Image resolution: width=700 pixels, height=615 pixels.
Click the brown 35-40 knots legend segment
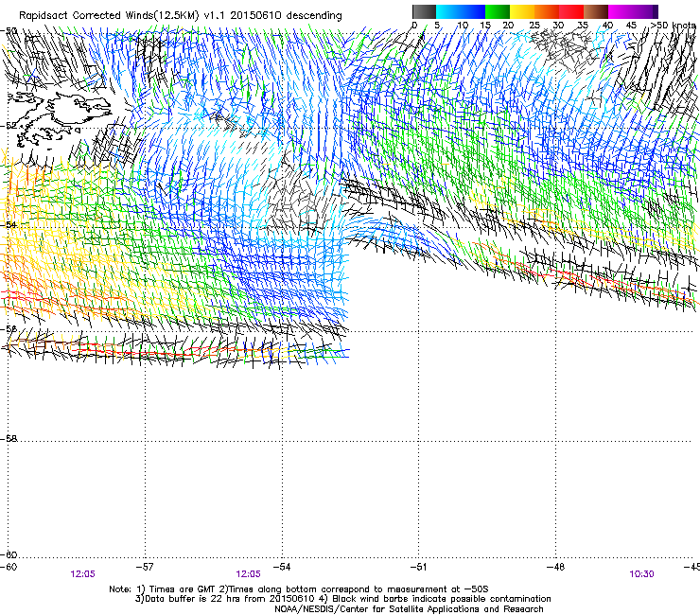click(596, 11)
